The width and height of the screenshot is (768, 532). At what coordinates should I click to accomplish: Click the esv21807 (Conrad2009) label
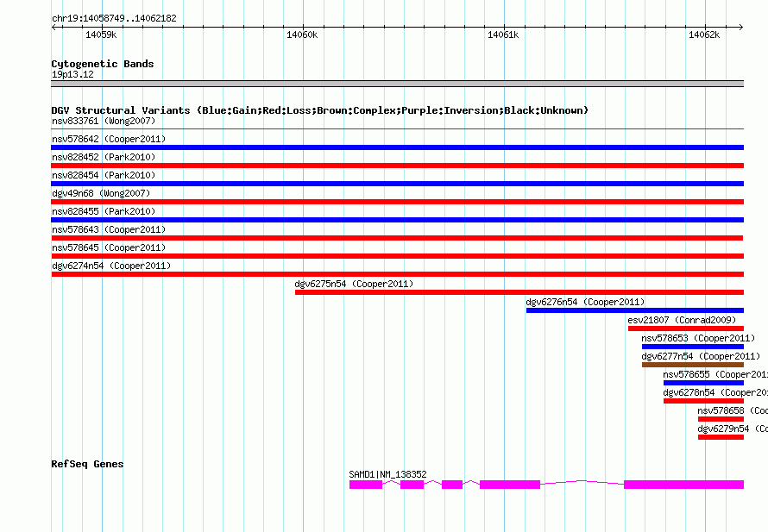click(682, 320)
